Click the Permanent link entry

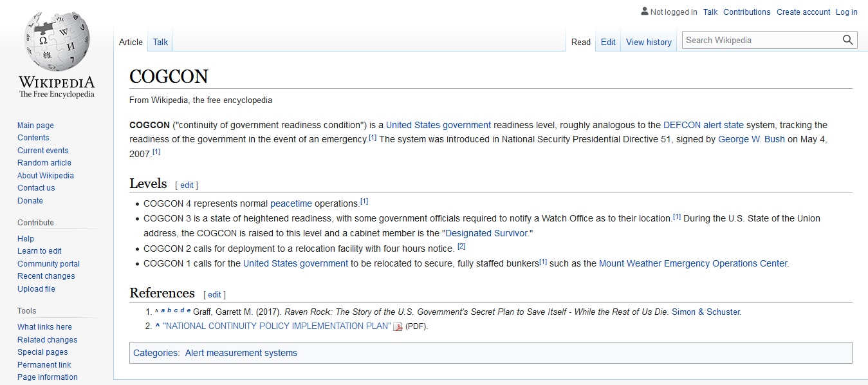[x=44, y=365]
